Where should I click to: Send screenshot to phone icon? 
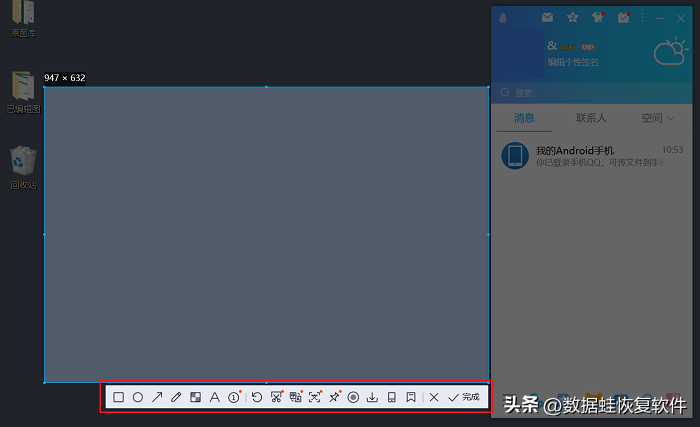[x=392, y=397]
